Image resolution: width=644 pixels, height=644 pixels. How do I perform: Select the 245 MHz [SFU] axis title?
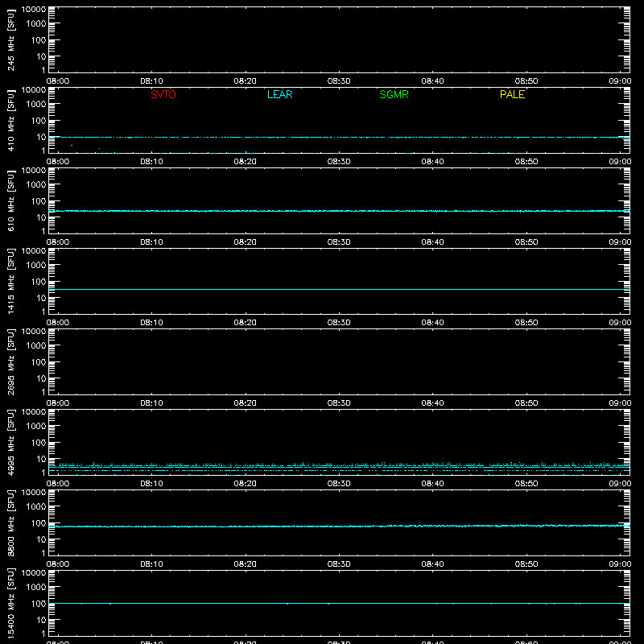pyautogui.click(x=10, y=39)
